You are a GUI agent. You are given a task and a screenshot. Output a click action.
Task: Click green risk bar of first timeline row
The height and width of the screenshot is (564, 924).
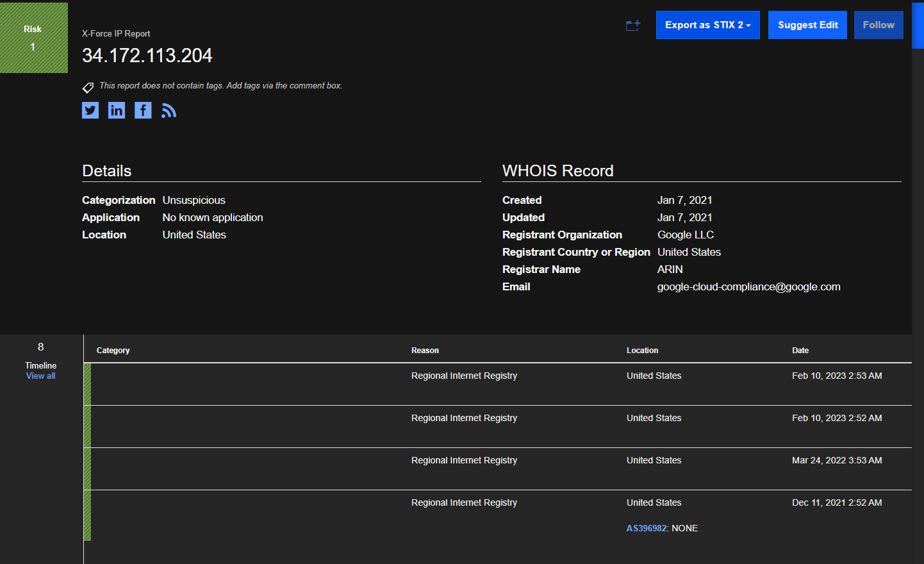pyautogui.click(x=87, y=384)
